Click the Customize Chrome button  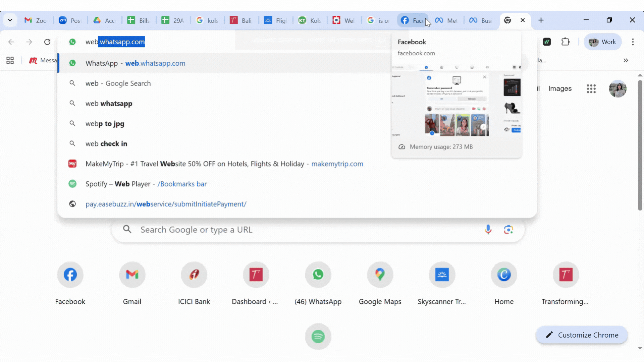pyautogui.click(x=582, y=335)
